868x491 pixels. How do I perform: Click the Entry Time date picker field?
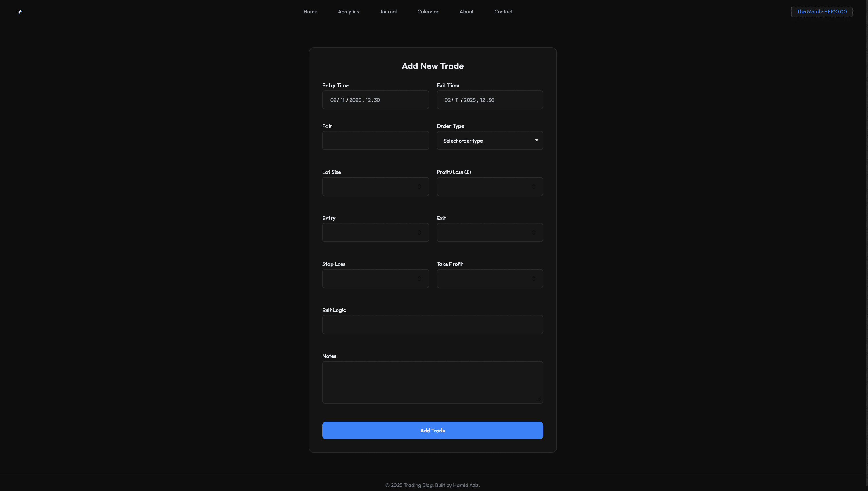[375, 100]
